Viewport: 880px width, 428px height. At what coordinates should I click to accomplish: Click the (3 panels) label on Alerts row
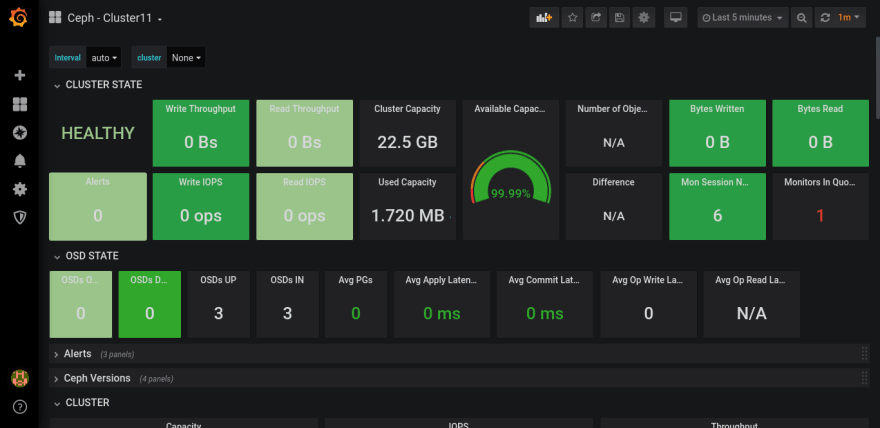[x=117, y=355]
